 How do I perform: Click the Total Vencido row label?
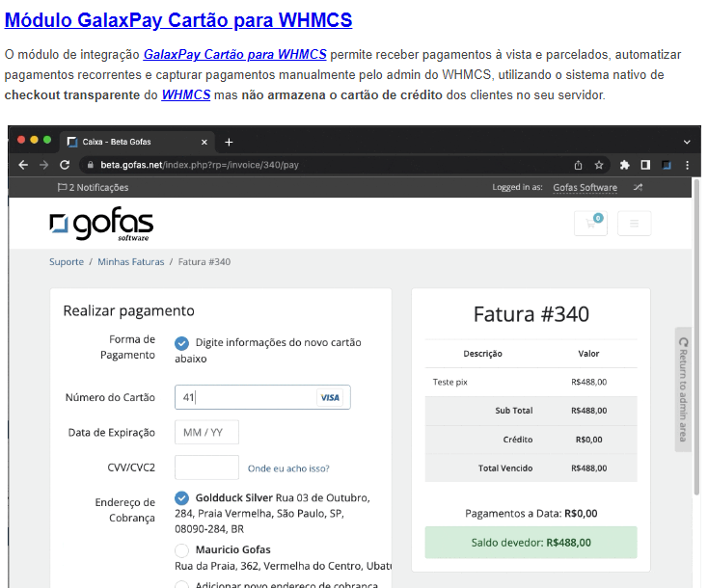(x=505, y=468)
